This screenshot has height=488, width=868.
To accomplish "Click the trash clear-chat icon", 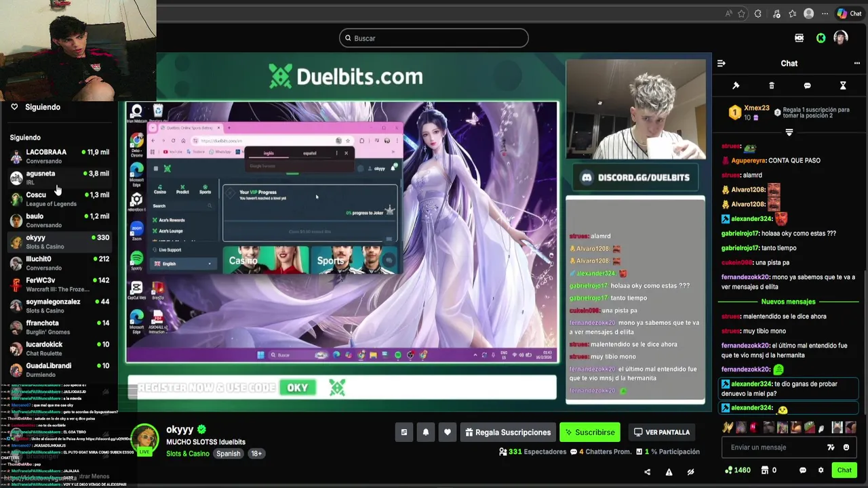I will point(772,85).
